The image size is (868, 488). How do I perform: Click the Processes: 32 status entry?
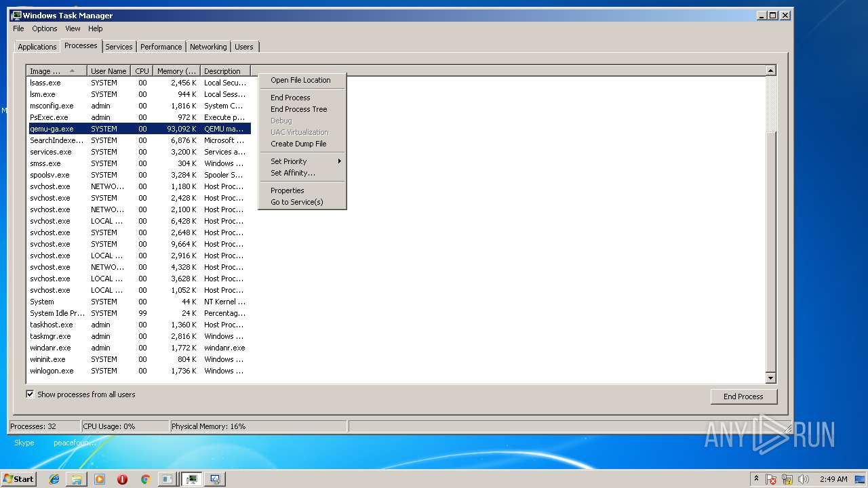33,426
